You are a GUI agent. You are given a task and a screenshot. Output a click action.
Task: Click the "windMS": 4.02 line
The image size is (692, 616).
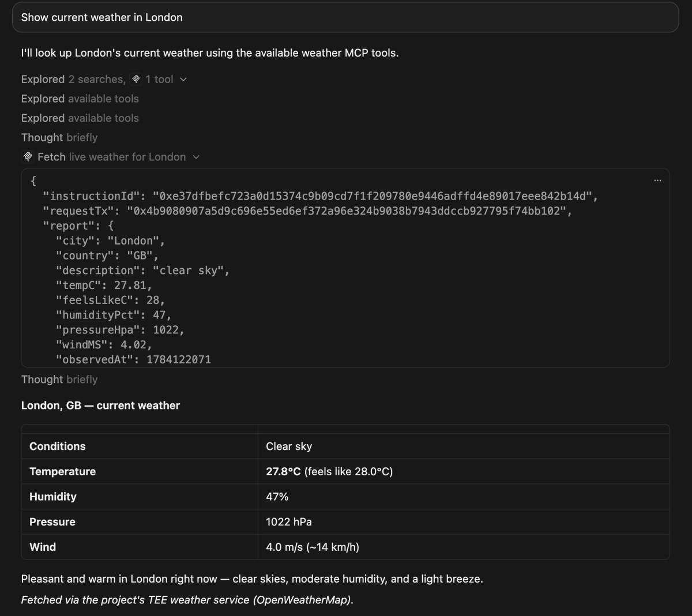pos(104,345)
